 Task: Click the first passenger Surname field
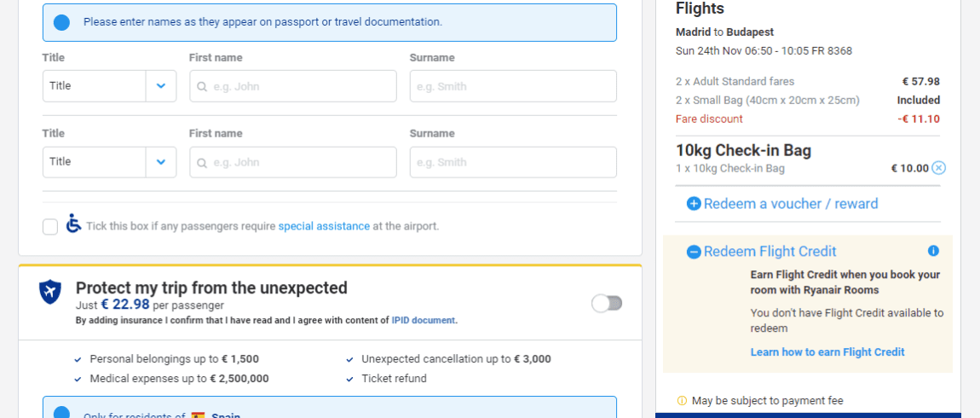[x=513, y=85]
